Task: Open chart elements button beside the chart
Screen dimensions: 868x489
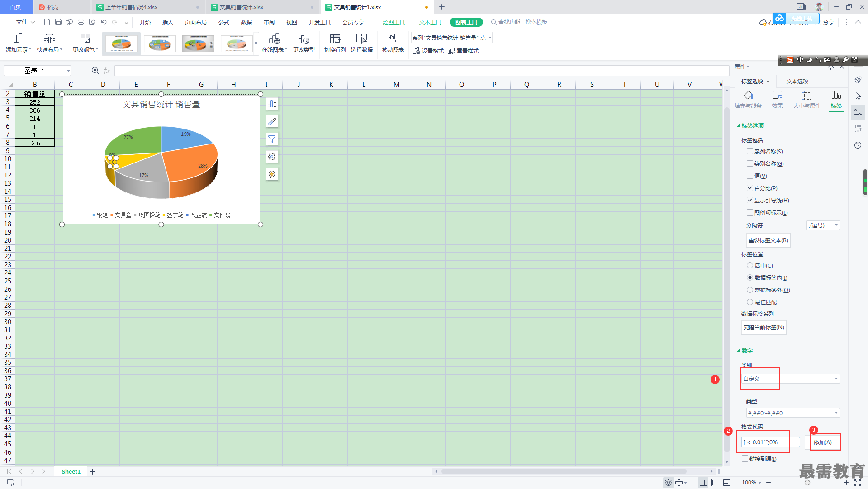Action: [x=272, y=104]
